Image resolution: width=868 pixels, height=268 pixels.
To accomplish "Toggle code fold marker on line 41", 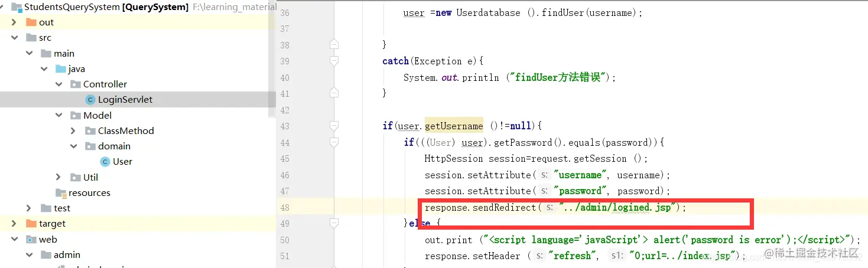I will [334, 93].
